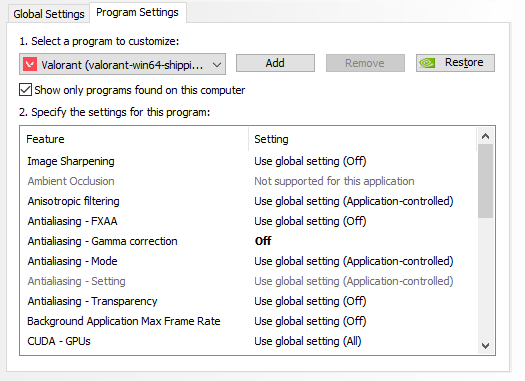The image size is (525, 381).
Task: Click Not supported for this application
Action: (334, 181)
